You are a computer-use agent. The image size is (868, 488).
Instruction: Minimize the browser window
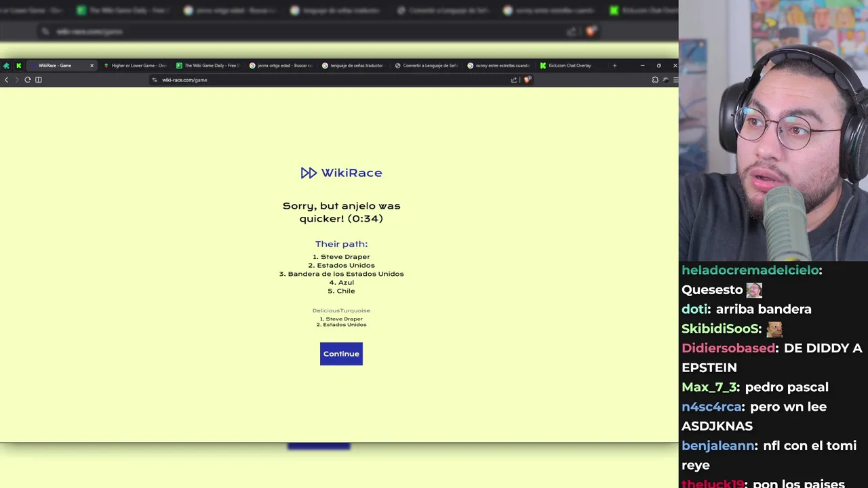pos(642,66)
